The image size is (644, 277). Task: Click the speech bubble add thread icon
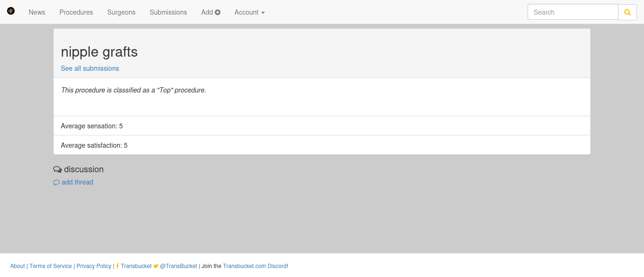tap(57, 183)
